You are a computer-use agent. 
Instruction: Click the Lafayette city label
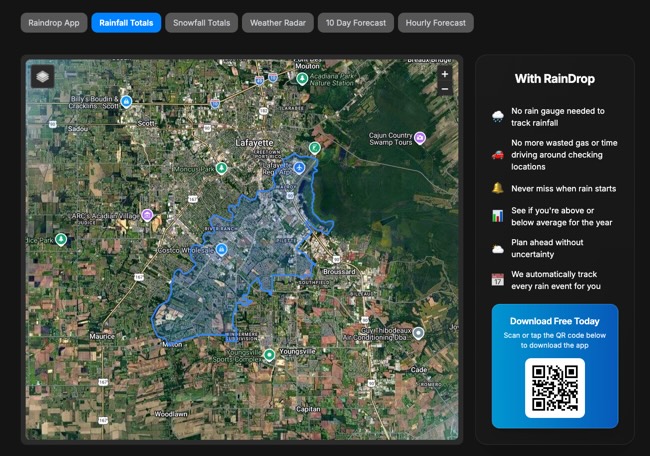254,143
